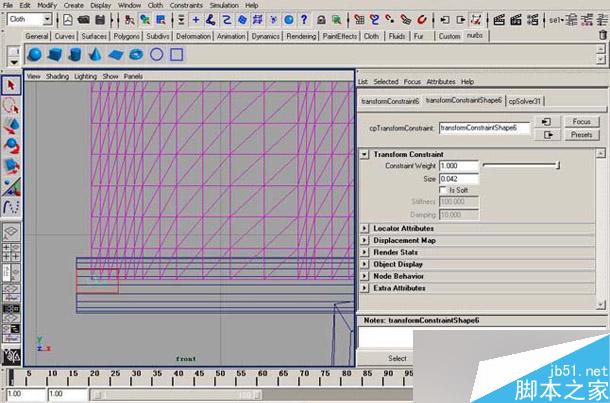Create a NURBS sphere from the shelf
Image resolution: width=610 pixels, height=403 pixels.
(35, 54)
